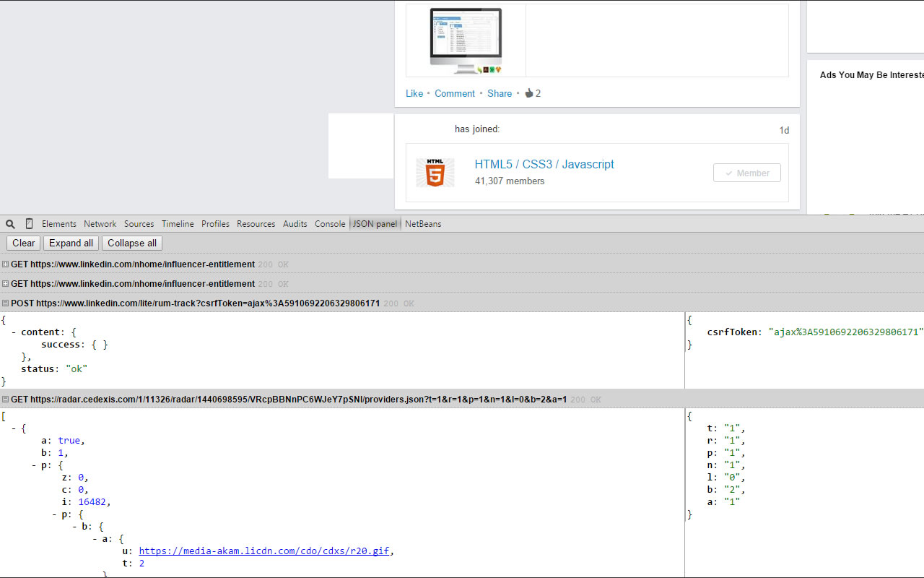Collapse the a object with url
Viewport: 924px width, 578px height.
pyautogui.click(x=95, y=539)
